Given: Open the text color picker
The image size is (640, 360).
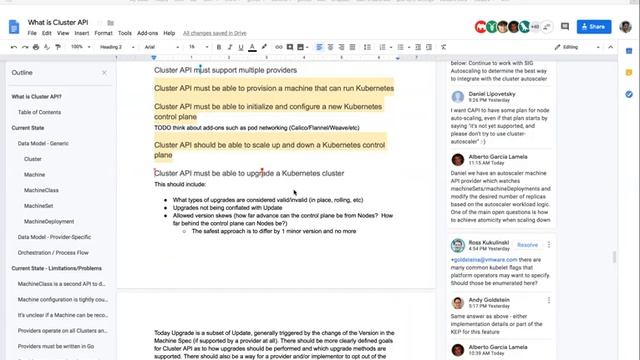Looking at the screenshot, I should coord(252,47).
